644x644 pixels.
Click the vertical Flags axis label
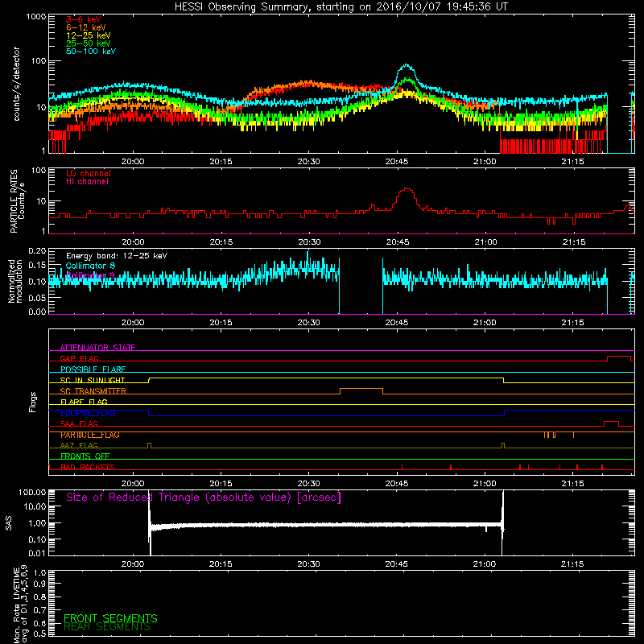point(33,402)
